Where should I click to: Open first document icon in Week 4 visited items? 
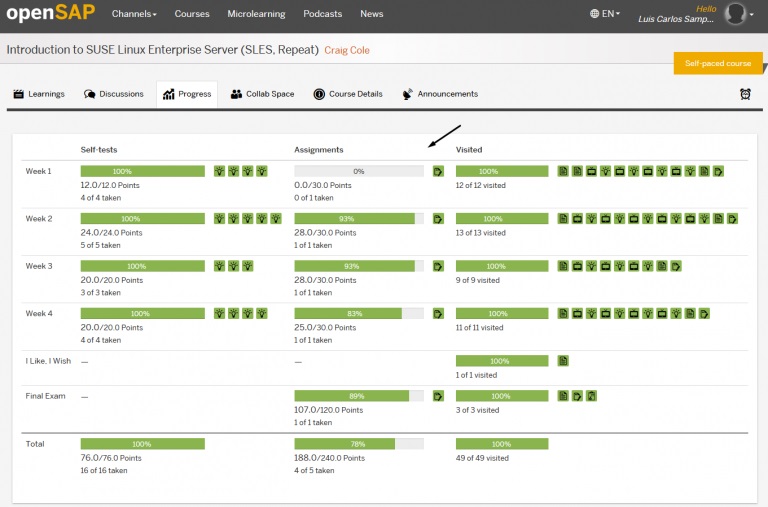pos(563,314)
